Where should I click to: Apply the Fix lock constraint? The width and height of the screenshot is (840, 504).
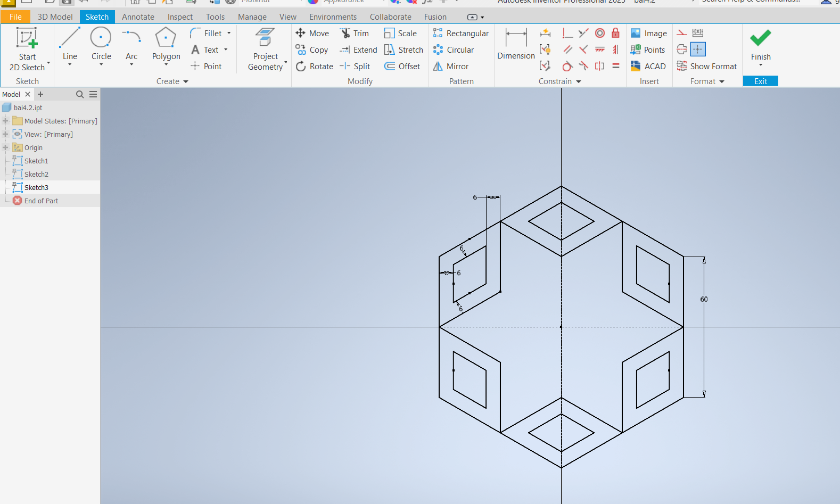(x=615, y=33)
